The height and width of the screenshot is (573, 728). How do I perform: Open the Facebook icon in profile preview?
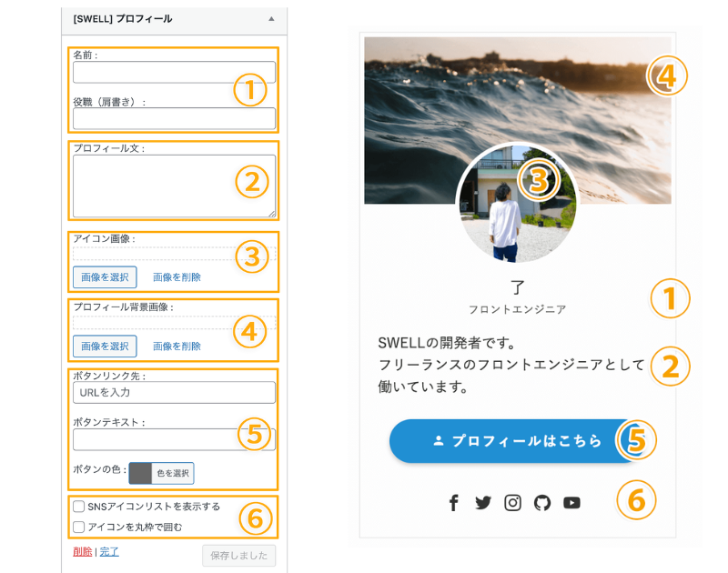(453, 502)
